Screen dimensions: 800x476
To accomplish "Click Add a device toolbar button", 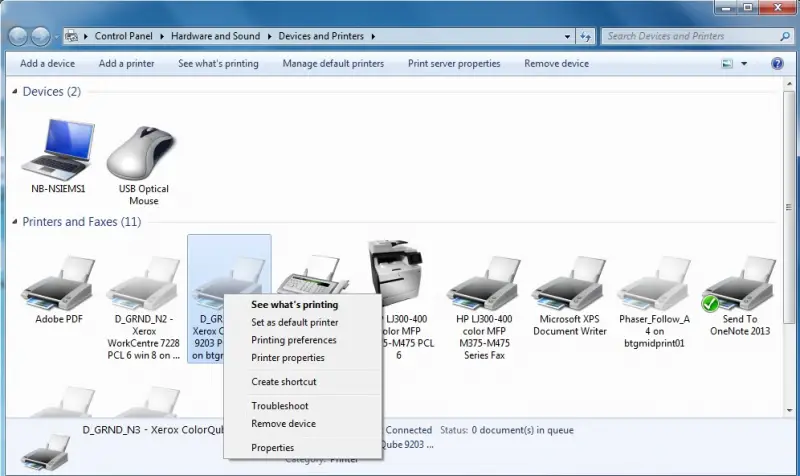I will [x=47, y=64].
